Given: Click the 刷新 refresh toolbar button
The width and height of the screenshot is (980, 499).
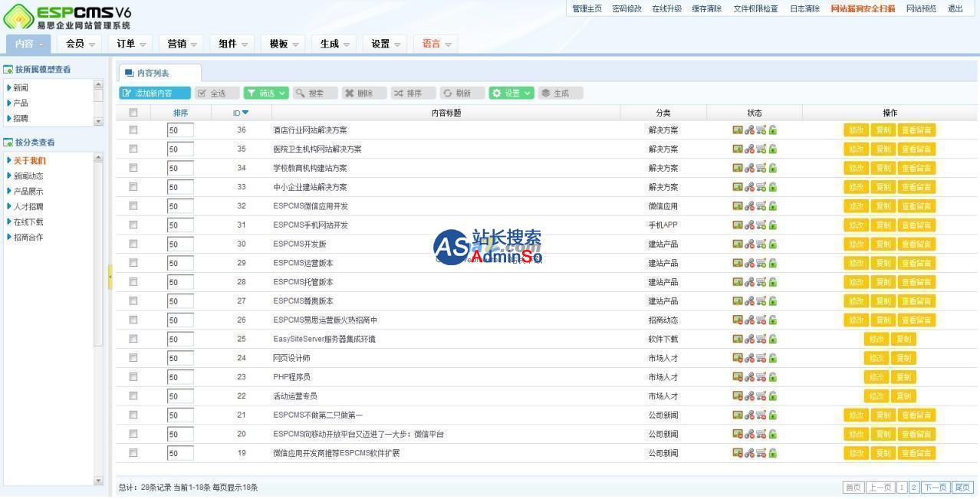Looking at the screenshot, I should (462, 93).
